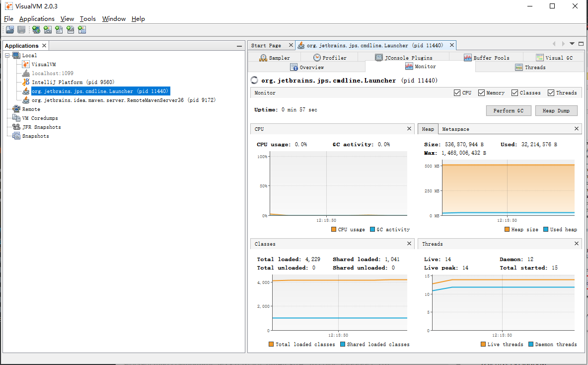The height and width of the screenshot is (365, 588).
Task: Click the IntelliJ Platform node icon
Action: 26,82
